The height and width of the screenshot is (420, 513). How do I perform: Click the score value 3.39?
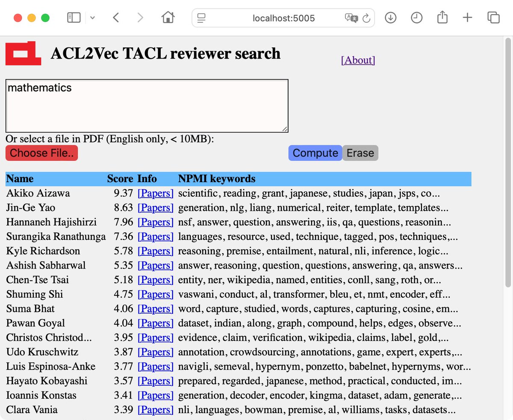124,410
